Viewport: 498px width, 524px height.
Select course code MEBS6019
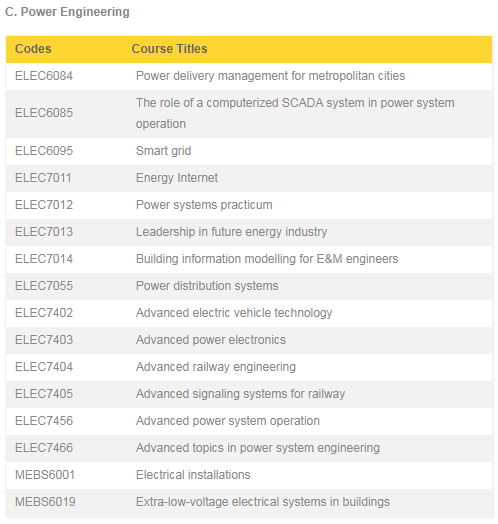45,502
